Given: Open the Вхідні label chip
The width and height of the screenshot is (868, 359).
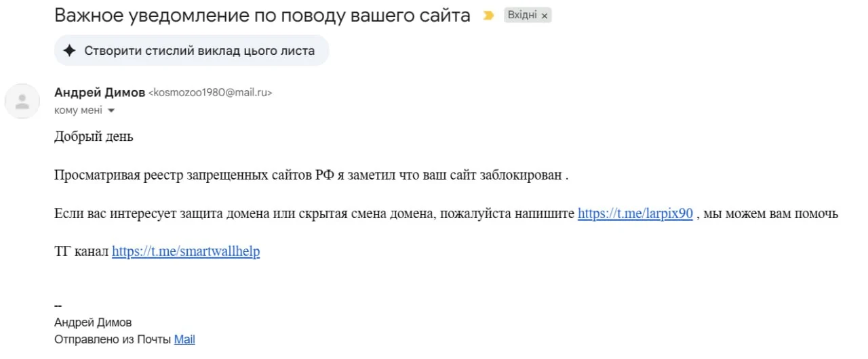Looking at the screenshot, I should click(x=522, y=16).
